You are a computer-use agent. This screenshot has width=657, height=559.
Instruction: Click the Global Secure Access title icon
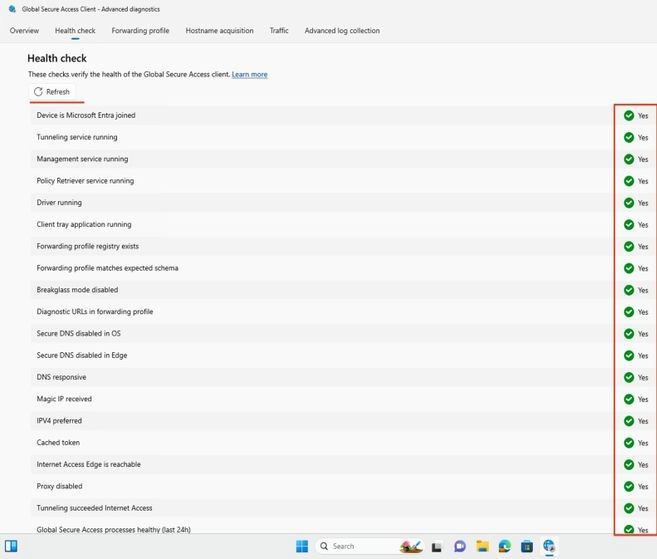(x=12, y=9)
